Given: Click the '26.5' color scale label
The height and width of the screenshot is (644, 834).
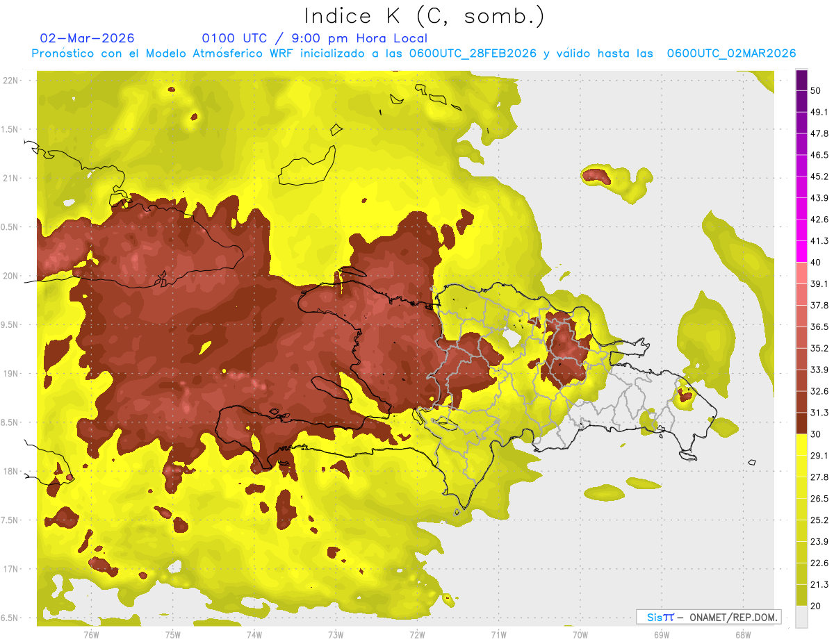Looking at the screenshot, I should [x=819, y=498].
